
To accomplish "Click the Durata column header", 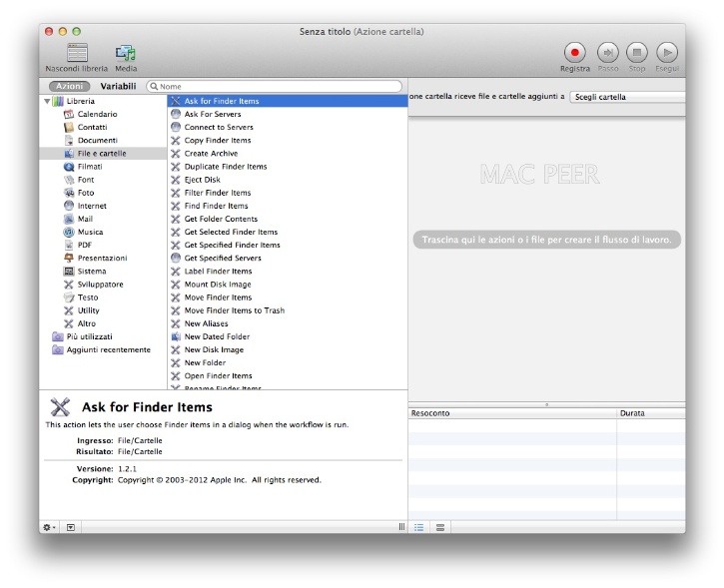I will 651,413.
